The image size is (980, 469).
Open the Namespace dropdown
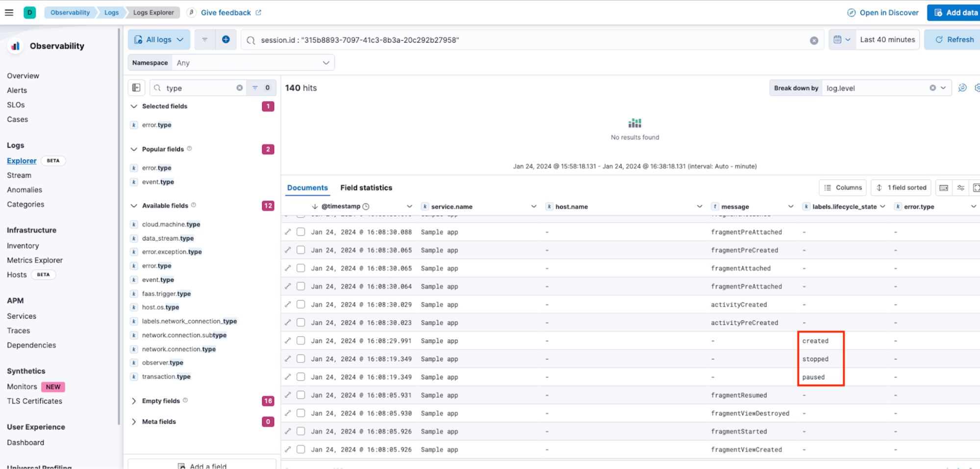point(252,63)
